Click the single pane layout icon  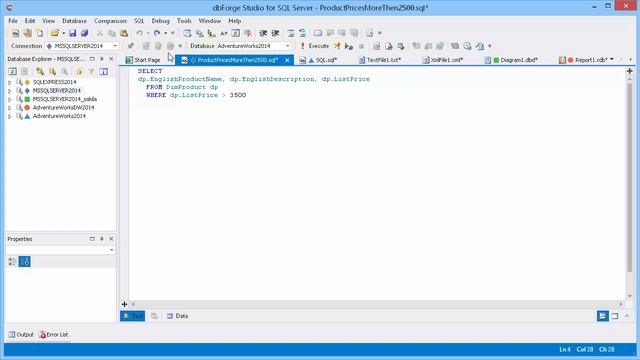(615, 316)
